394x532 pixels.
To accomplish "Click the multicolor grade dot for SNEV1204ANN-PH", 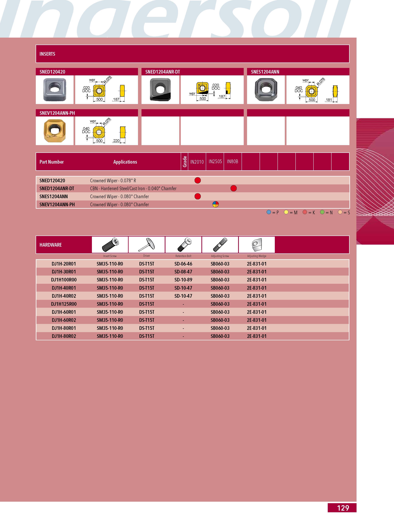I will pyautogui.click(x=216, y=204).
